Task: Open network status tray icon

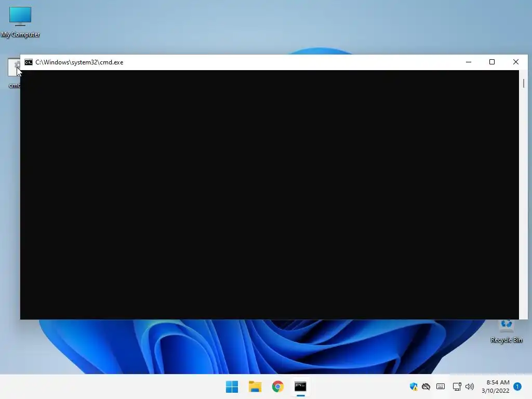Action: click(457, 387)
